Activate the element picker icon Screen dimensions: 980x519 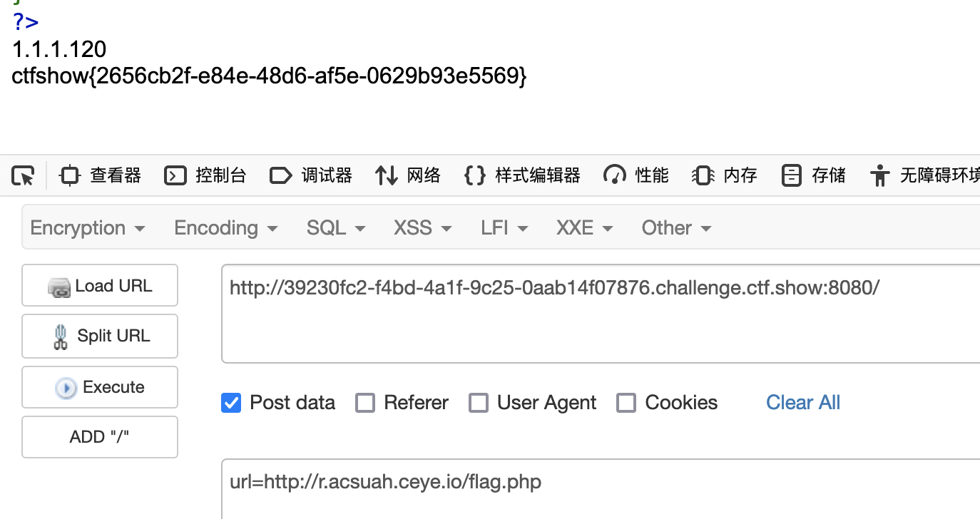coord(23,175)
